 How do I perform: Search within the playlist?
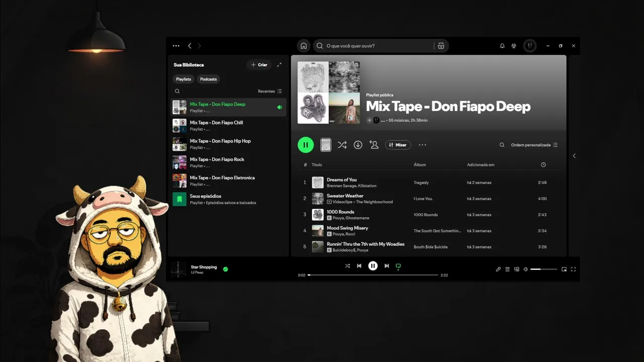tap(502, 145)
